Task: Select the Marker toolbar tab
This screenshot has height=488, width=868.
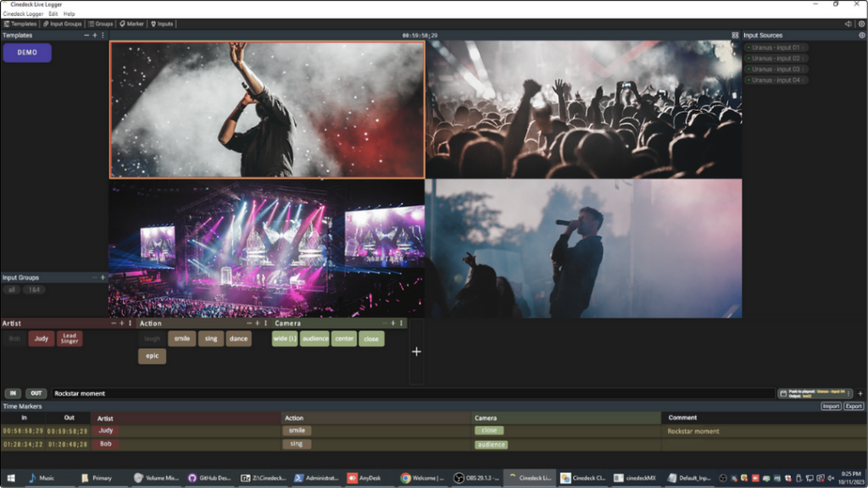Action: 131,24
